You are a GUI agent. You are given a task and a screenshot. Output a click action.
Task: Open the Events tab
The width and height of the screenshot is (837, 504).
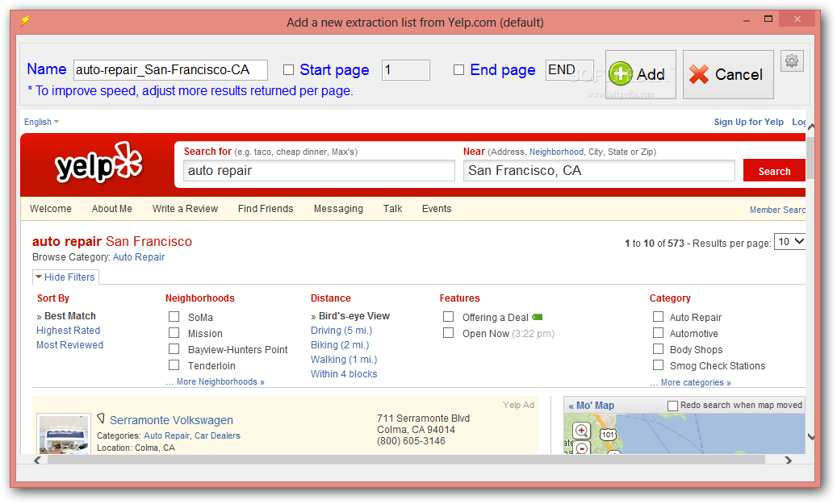tap(437, 209)
